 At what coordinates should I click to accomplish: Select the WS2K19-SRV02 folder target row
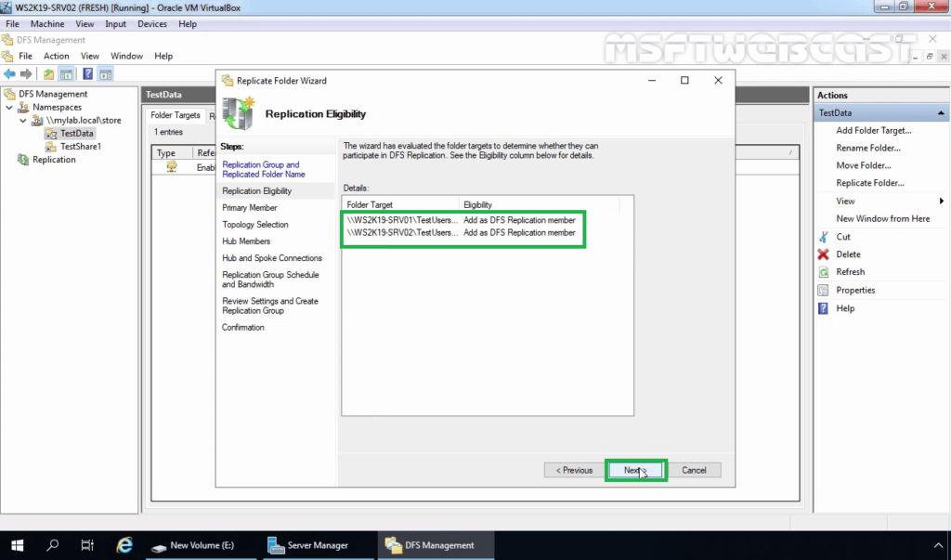[462, 233]
